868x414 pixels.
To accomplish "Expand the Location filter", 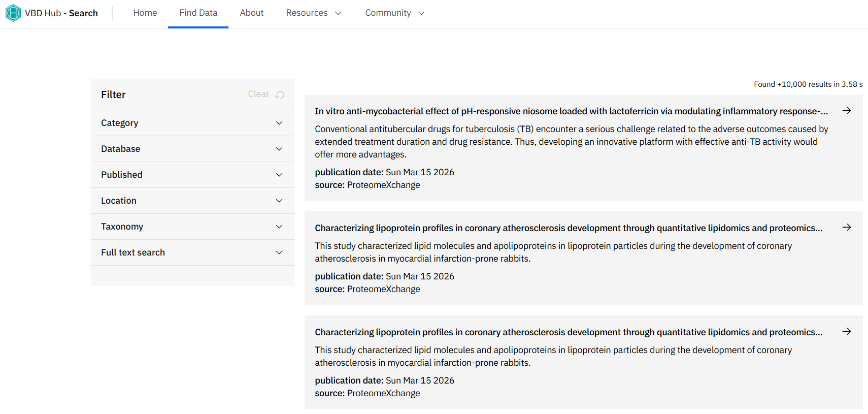I will [x=192, y=201].
